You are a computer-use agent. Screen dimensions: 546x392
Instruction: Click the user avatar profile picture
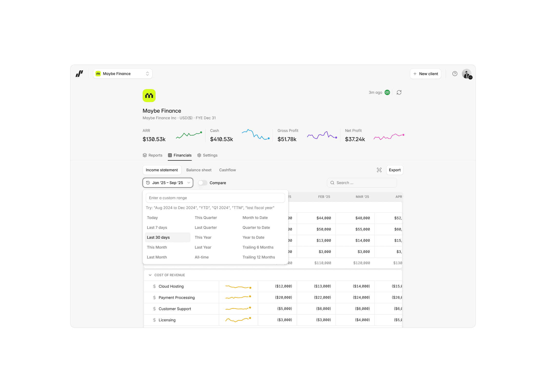pos(466,74)
